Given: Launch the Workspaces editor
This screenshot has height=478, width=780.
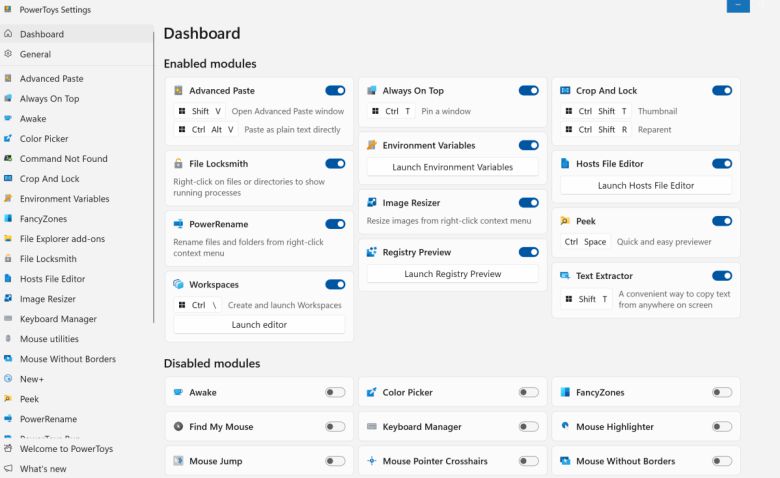Looking at the screenshot, I should [259, 325].
